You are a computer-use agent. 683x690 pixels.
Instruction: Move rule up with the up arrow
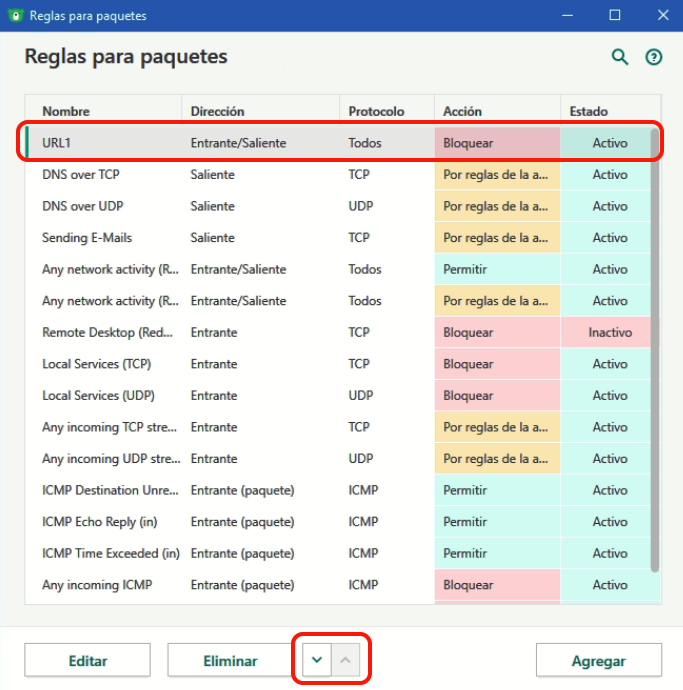(345, 660)
